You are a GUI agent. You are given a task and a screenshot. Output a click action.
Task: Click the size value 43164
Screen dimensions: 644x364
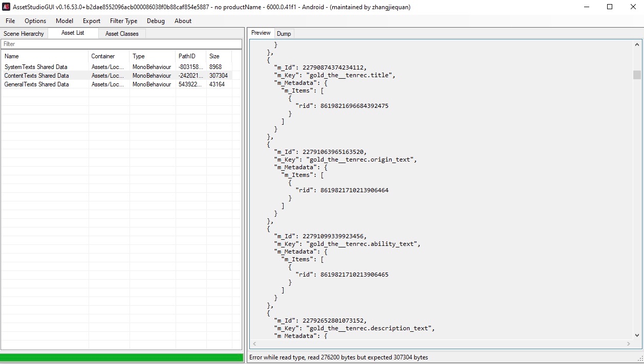coord(217,84)
